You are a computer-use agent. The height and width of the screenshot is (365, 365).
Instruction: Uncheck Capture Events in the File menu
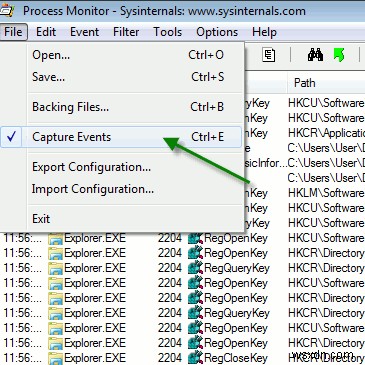pos(121,137)
